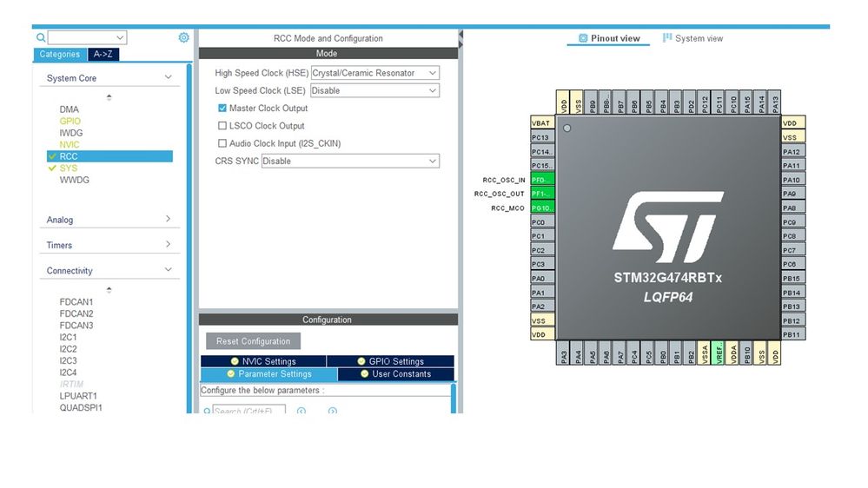Select the PB15 pin on the chip
This screenshot has width=868, height=488.
click(x=793, y=278)
